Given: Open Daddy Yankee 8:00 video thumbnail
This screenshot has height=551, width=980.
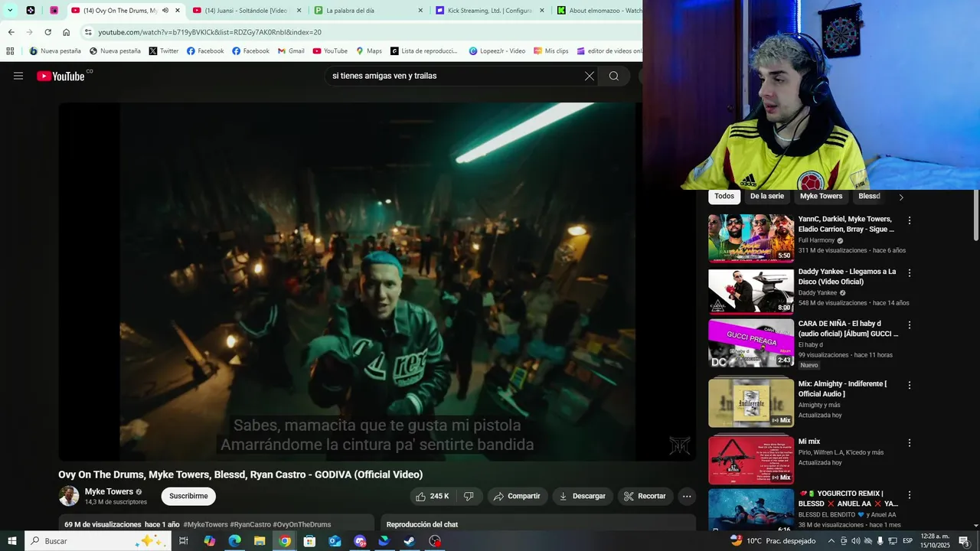Looking at the screenshot, I should coord(751,291).
